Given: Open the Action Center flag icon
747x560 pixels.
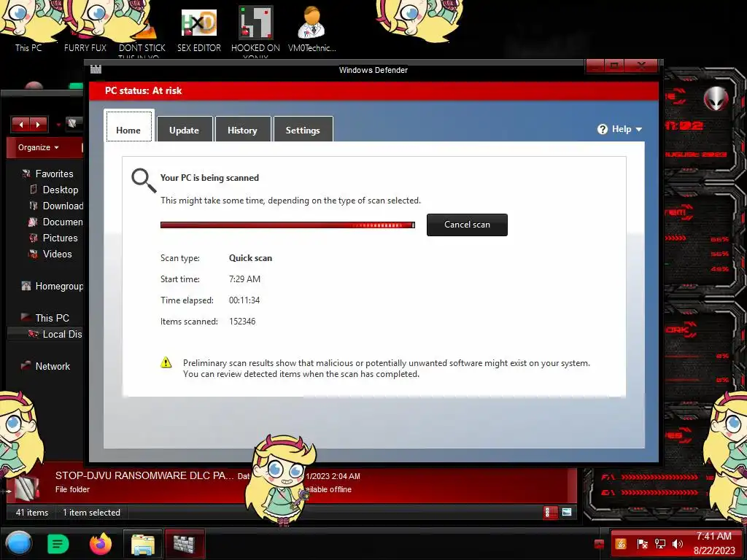Looking at the screenshot, I should click(642, 543).
